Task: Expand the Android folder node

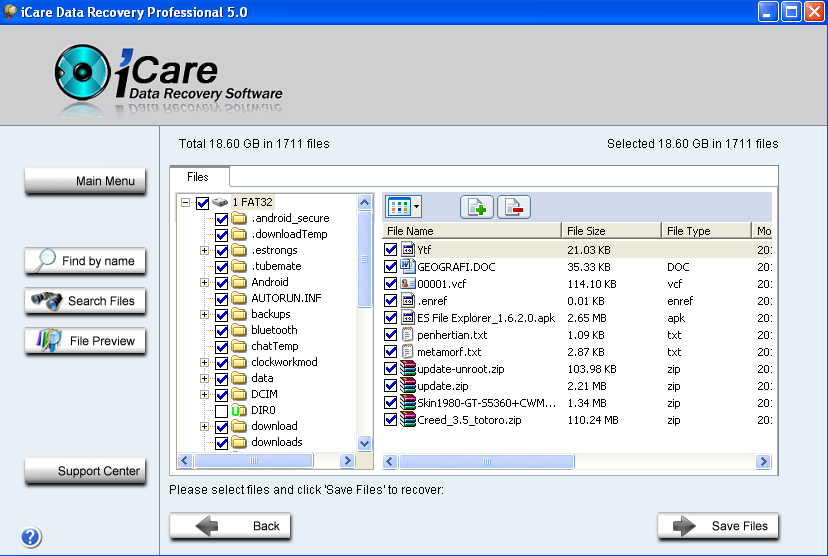Action: pyautogui.click(x=204, y=282)
